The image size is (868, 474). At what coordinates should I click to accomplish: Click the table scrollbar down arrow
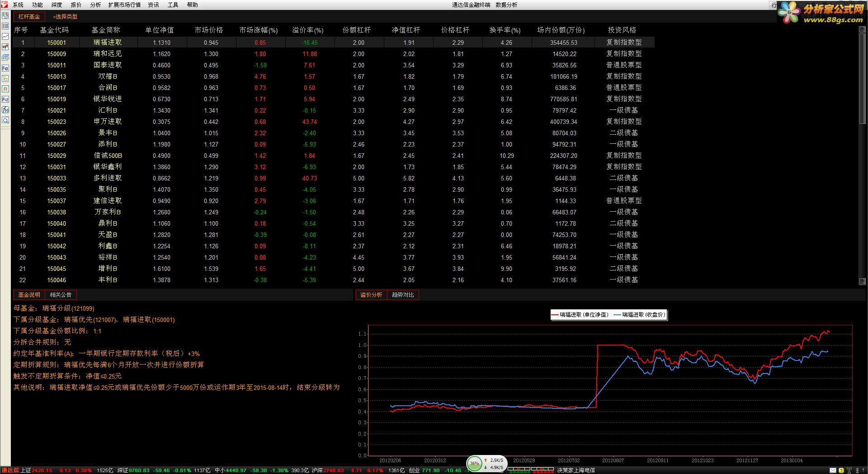click(863, 281)
